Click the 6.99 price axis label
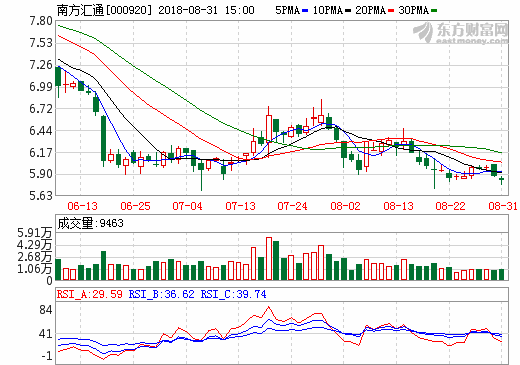The height and width of the screenshot is (365, 520). (41, 87)
